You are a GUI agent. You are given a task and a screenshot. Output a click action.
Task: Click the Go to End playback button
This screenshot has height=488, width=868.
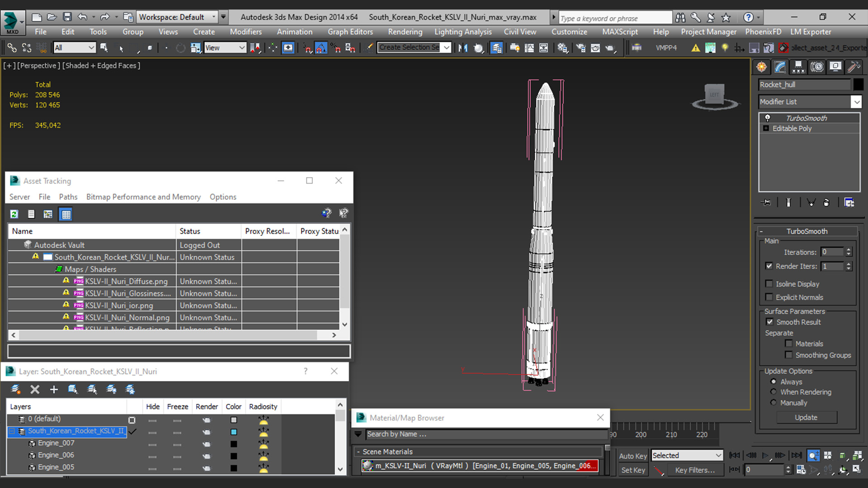(797, 455)
